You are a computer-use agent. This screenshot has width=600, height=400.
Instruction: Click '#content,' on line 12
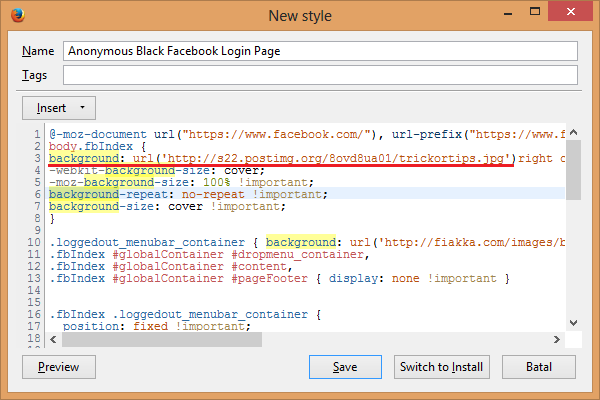[262, 266]
